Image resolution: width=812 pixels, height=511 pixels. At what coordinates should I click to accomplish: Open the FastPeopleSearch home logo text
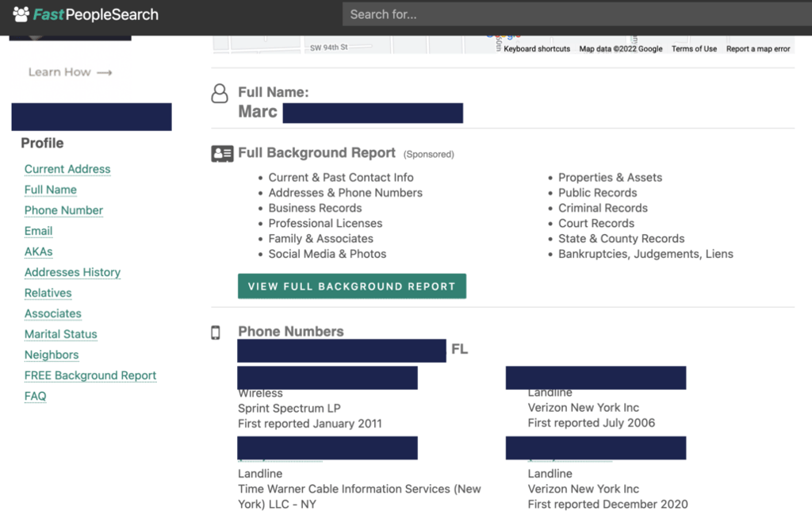pos(96,14)
